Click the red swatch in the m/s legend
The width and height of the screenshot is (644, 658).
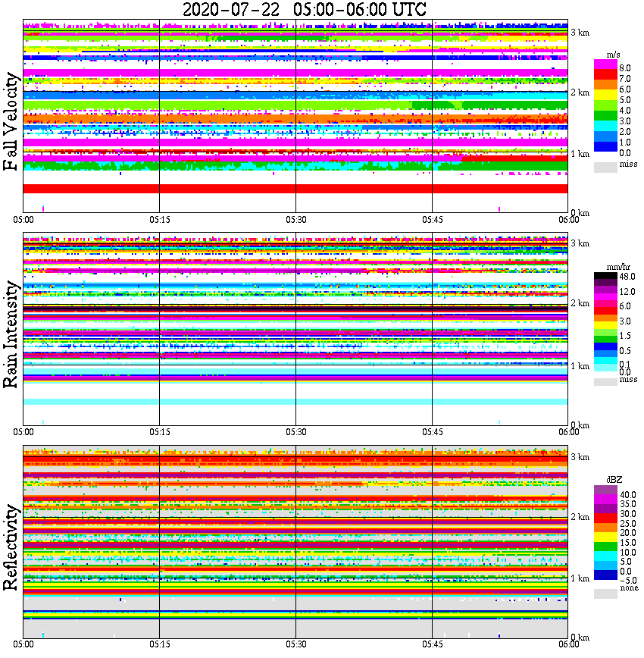coord(605,75)
